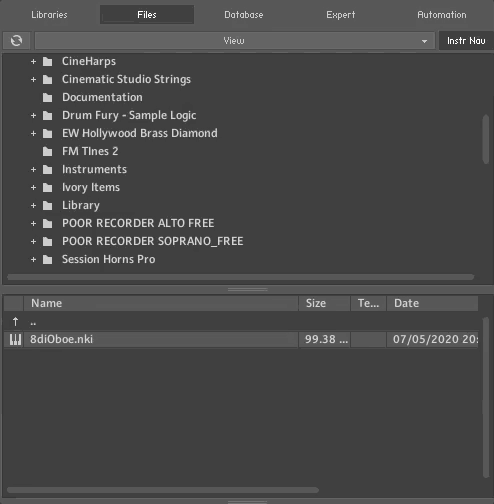Toggle the Instr Nav button
The width and height of the screenshot is (494, 504).
[466, 41]
